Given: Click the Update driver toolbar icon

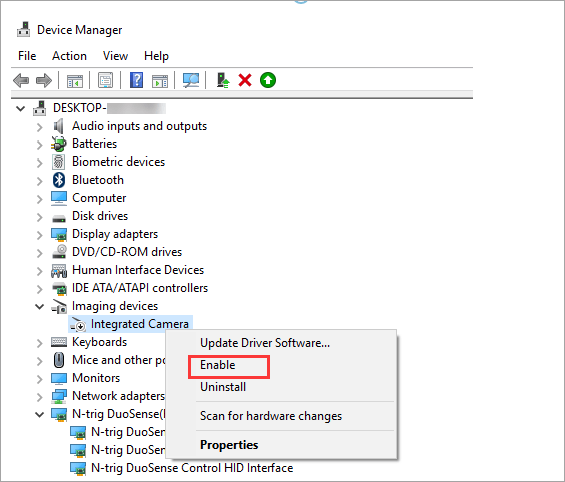Looking at the screenshot, I should (223, 80).
